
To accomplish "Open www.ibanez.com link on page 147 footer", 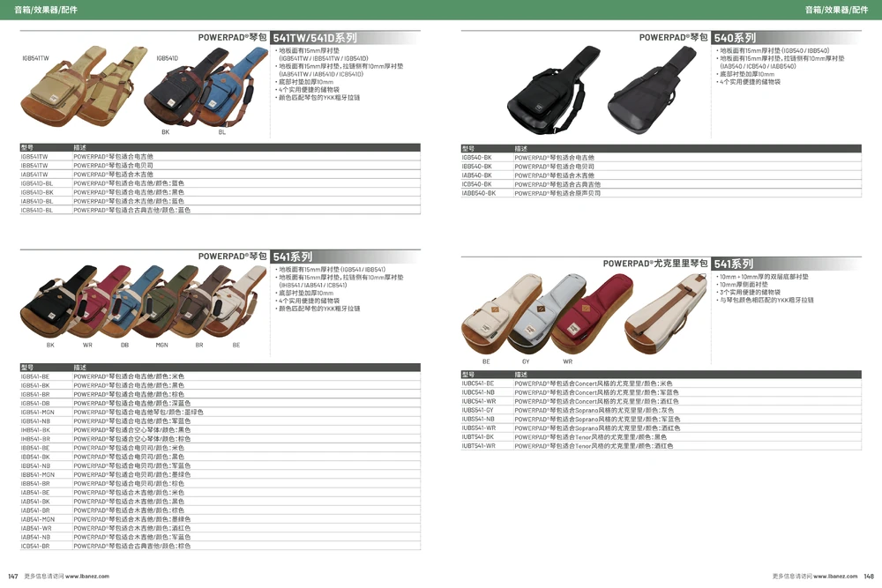I will pyautogui.click(x=87, y=577).
